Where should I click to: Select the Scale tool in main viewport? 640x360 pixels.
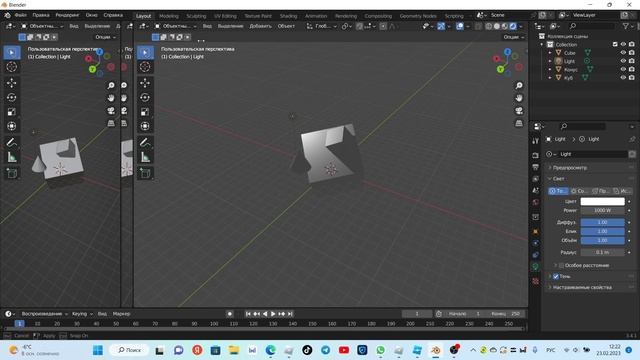coord(145,112)
